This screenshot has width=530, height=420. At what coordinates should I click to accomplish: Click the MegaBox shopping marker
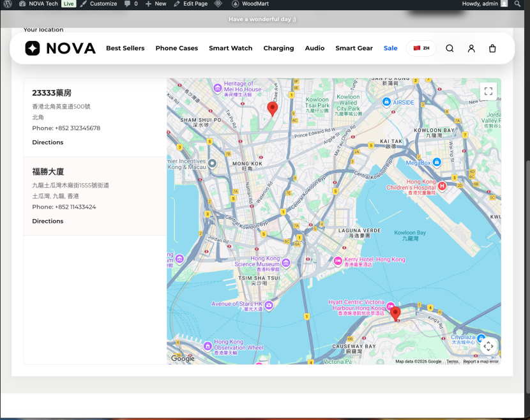tap(436, 162)
